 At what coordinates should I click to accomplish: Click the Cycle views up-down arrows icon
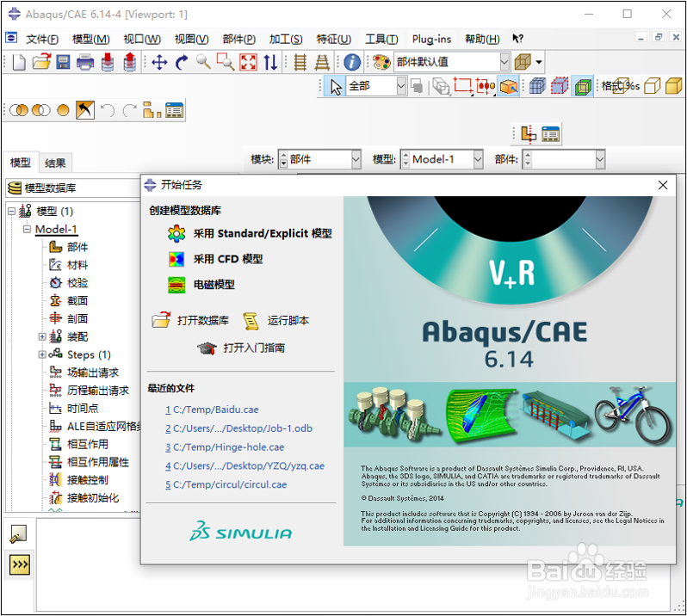270,62
